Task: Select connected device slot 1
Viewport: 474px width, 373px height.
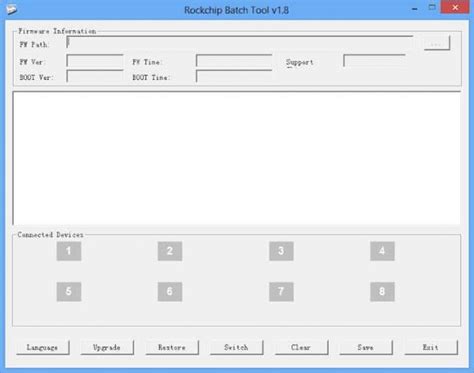Action: pyautogui.click(x=69, y=251)
